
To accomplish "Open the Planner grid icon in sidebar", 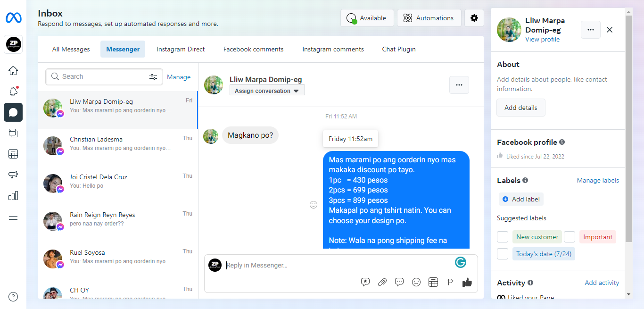I will click(13, 154).
